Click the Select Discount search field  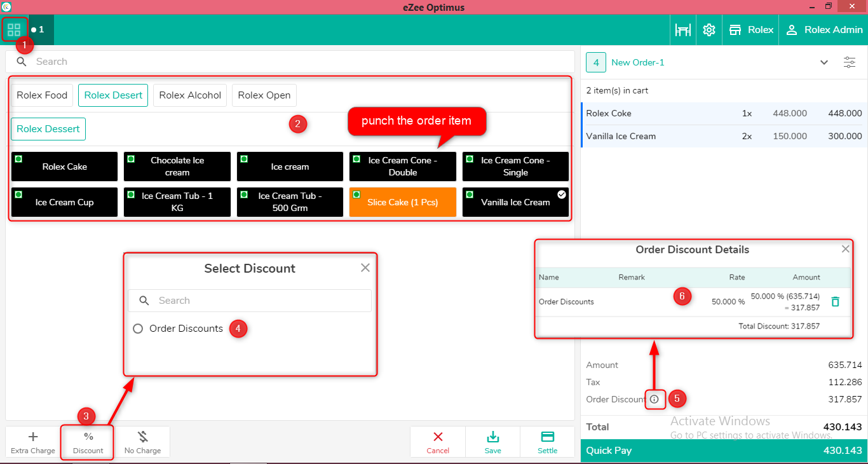pos(250,301)
